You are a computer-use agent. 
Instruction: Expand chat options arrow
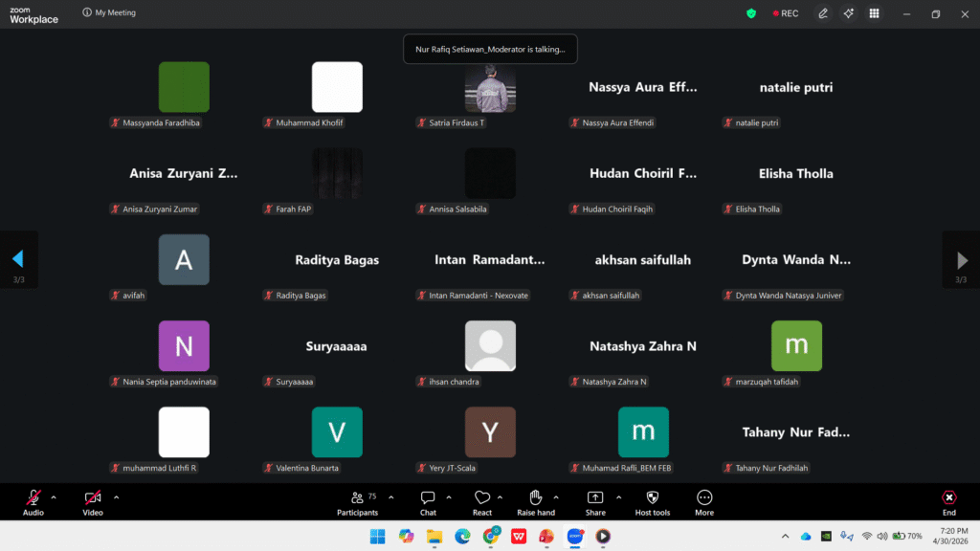pyautogui.click(x=449, y=497)
